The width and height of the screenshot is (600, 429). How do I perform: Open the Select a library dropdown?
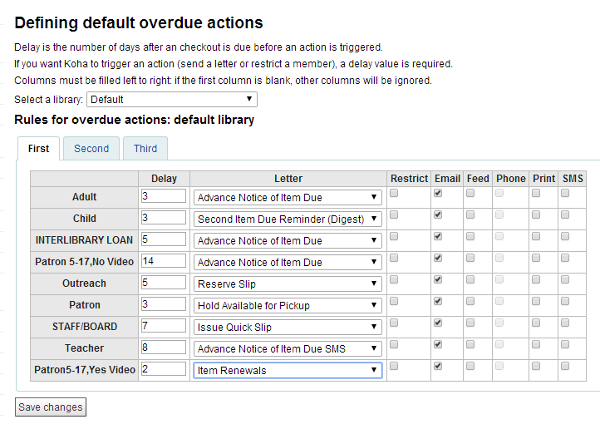pos(172,99)
